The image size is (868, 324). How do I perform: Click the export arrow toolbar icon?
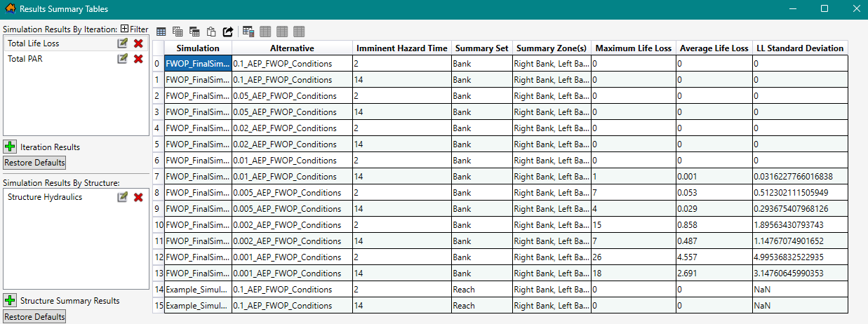[228, 32]
